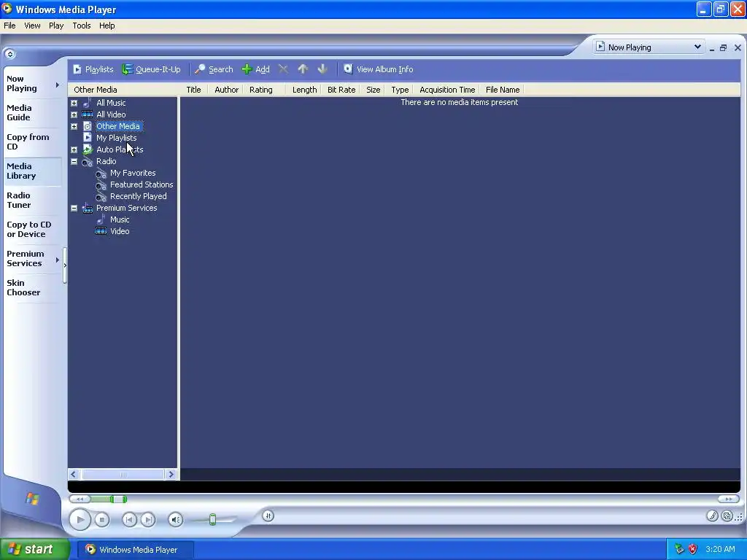
Task: Select My Favorites under Radio
Action: tap(133, 173)
